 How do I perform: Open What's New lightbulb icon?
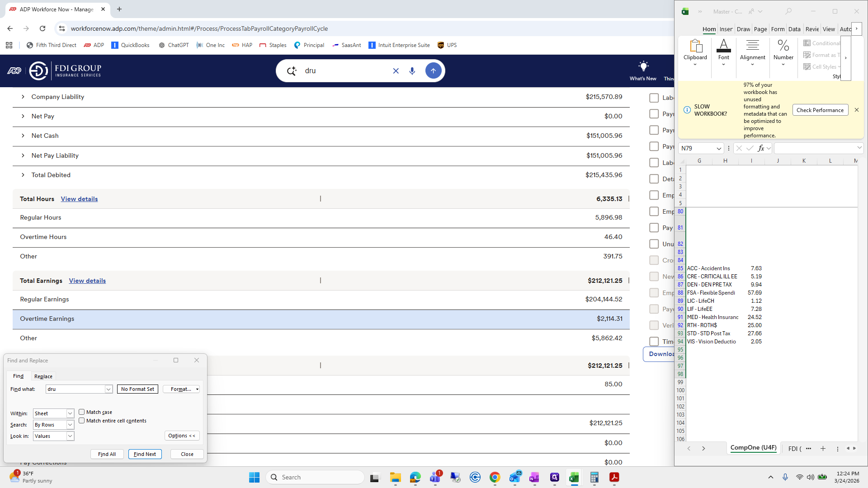coord(643,66)
